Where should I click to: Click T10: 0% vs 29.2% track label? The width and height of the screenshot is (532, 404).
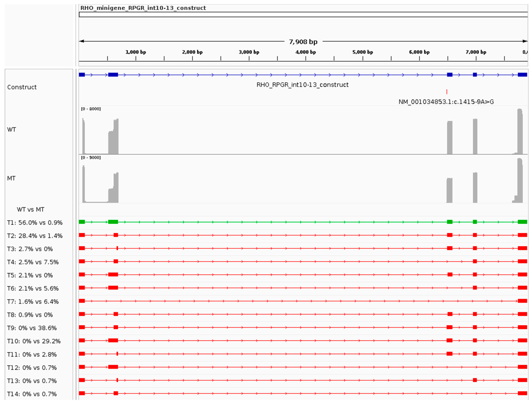34,341
